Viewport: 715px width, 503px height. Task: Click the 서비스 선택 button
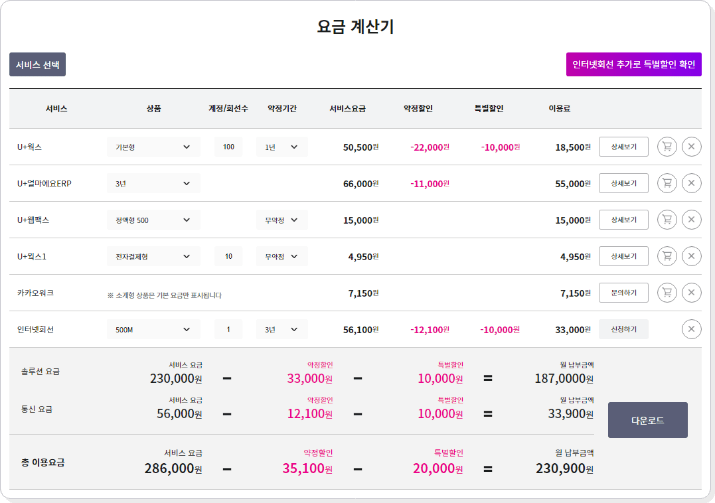click(x=37, y=64)
